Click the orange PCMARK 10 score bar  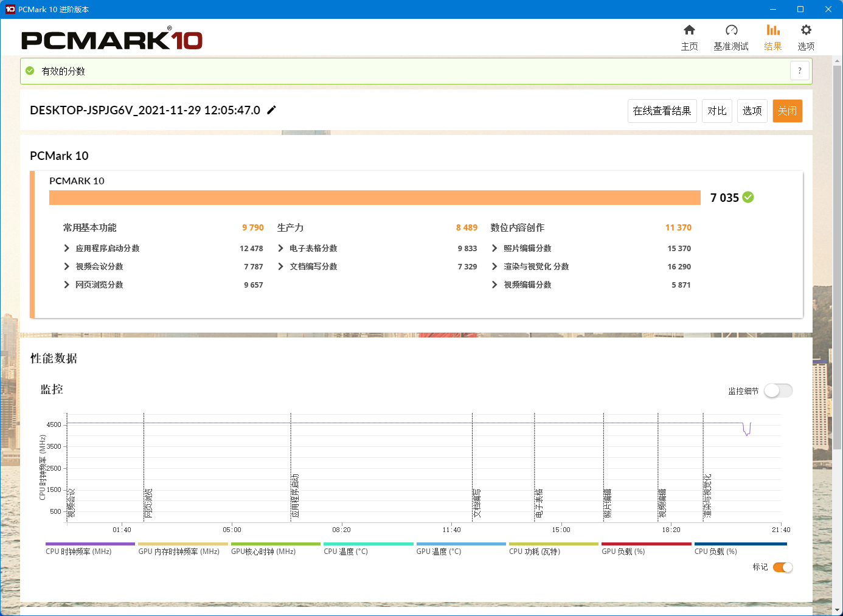coord(375,198)
